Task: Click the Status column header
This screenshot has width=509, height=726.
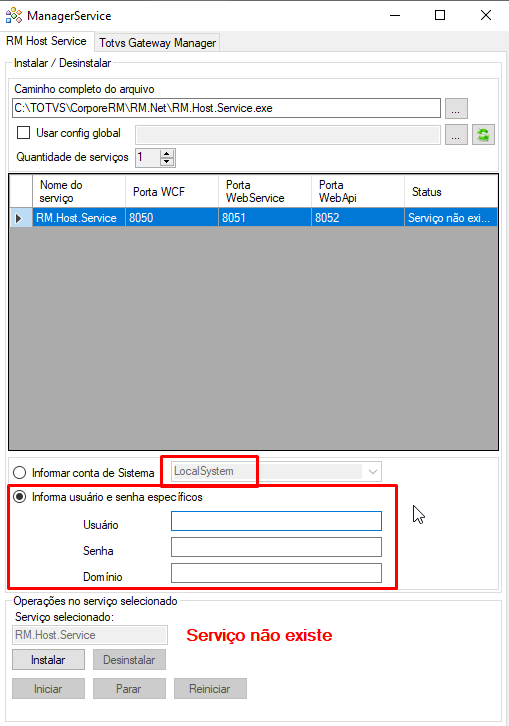Action: tap(451, 191)
